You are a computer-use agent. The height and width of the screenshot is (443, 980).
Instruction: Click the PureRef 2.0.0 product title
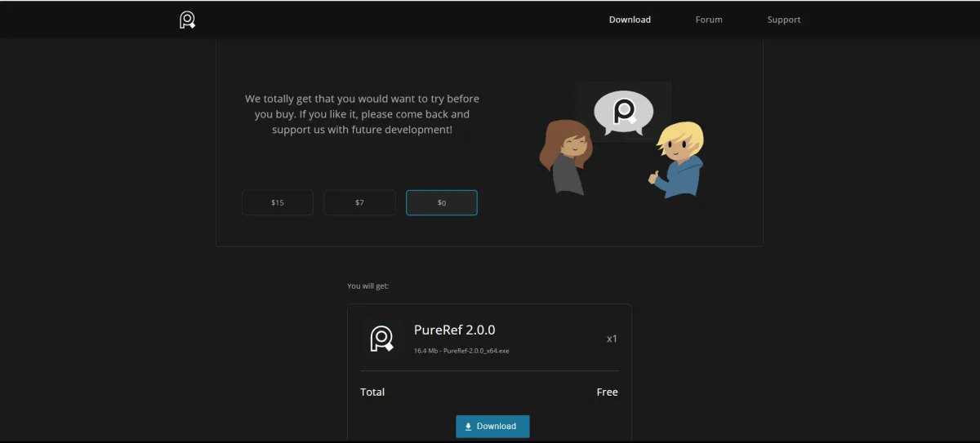point(454,330)
